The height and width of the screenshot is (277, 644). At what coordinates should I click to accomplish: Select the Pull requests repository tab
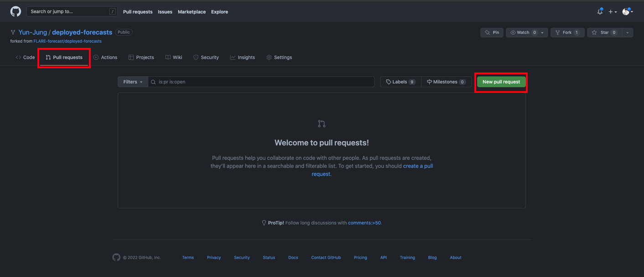(x=64, y=57)
